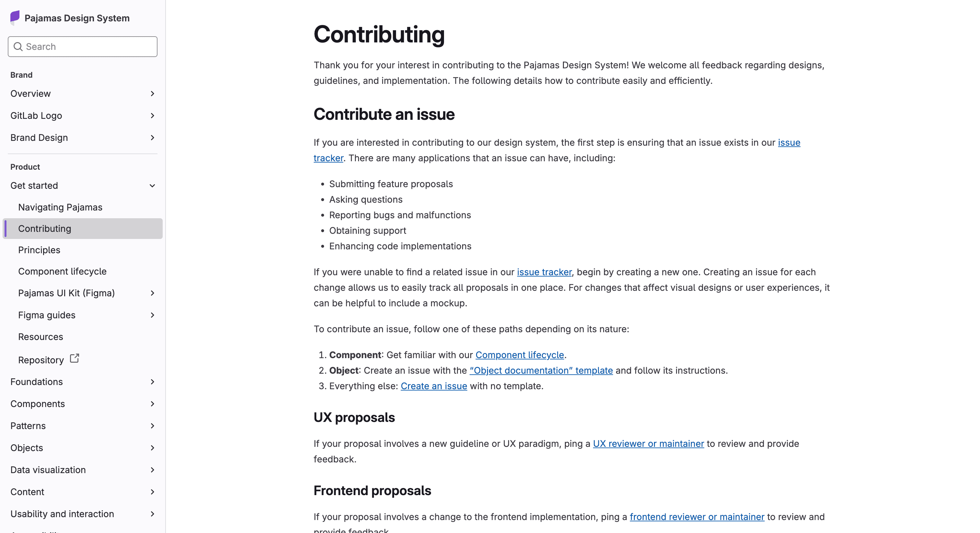
Task: Expand the Foundations section chevron
Action: pos(152,382)
